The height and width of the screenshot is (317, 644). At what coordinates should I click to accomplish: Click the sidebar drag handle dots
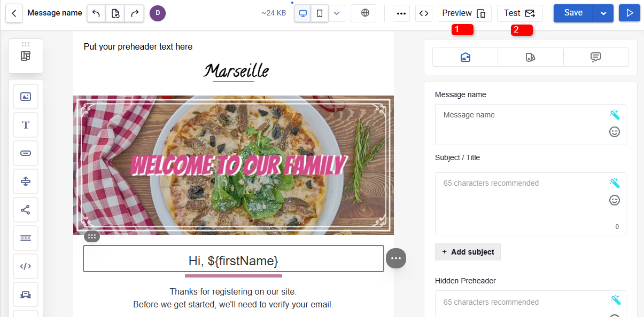(26, 44)
